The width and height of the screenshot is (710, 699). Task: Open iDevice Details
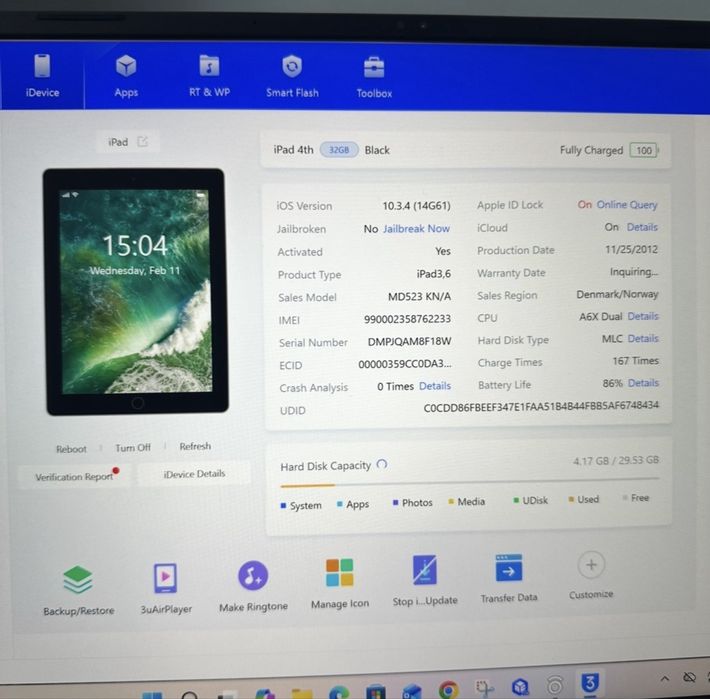pos(194,474)
